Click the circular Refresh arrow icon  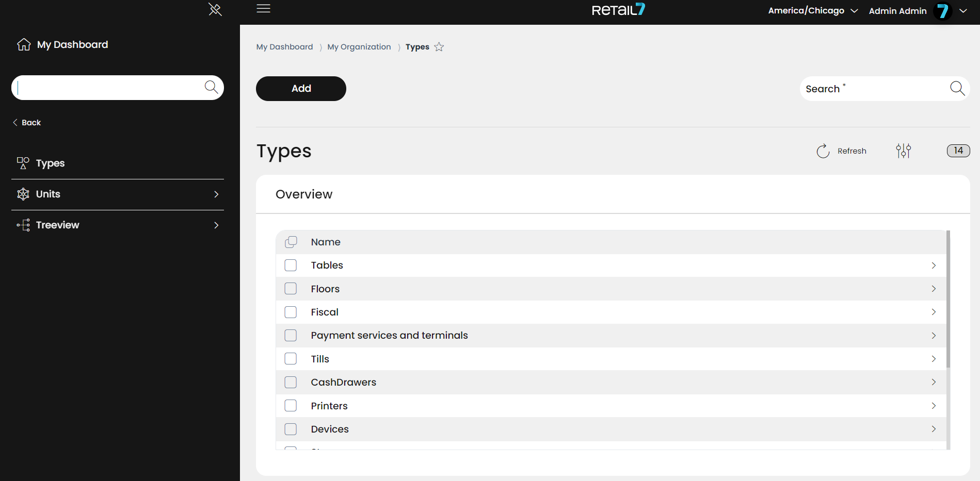click(823, 151)
